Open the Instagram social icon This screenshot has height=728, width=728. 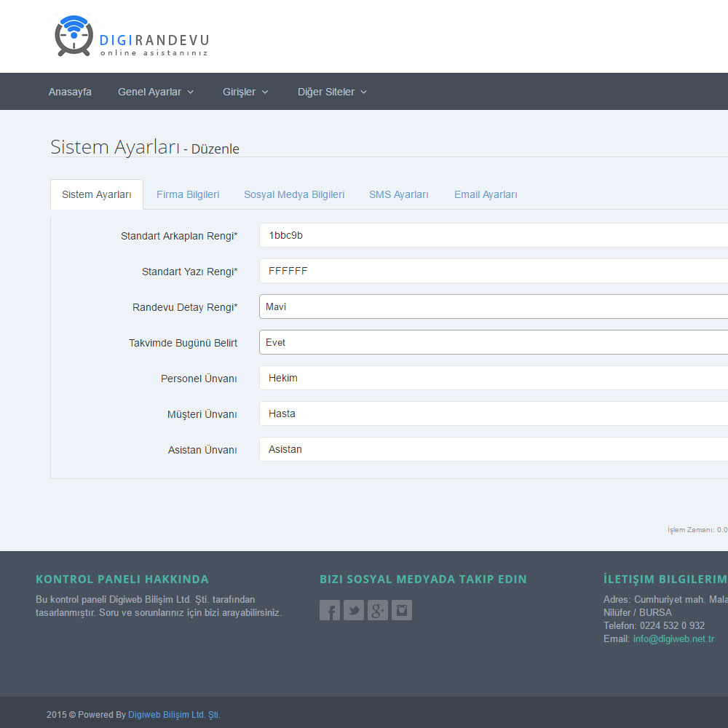(x=402, y=610)
